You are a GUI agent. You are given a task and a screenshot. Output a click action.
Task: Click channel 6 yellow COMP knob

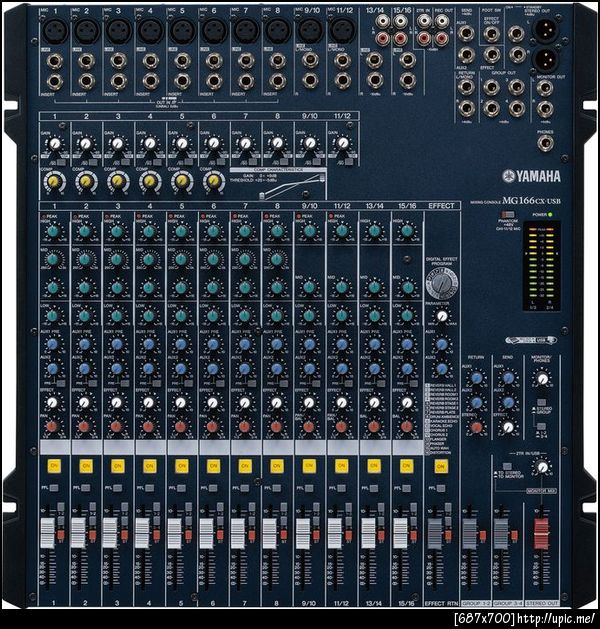(x=214, y=182)
